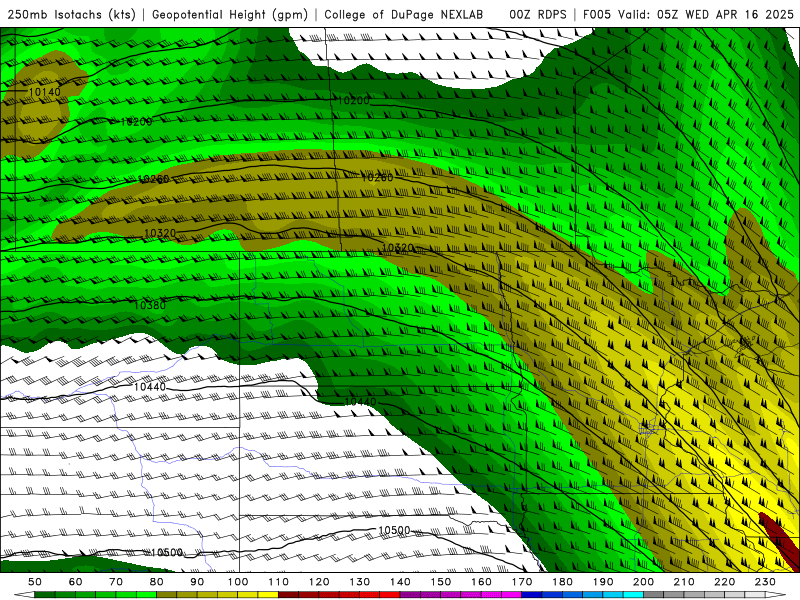Click the 70 label on the color scale
The width and height of the screenshot is (800, 600).
pos(116,582)
